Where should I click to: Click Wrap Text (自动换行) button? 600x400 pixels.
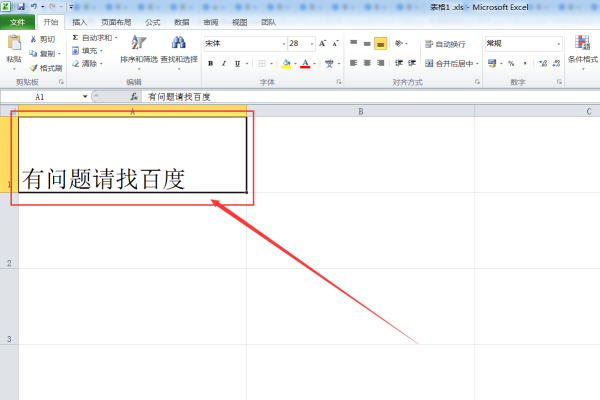(x=445, y=44)
